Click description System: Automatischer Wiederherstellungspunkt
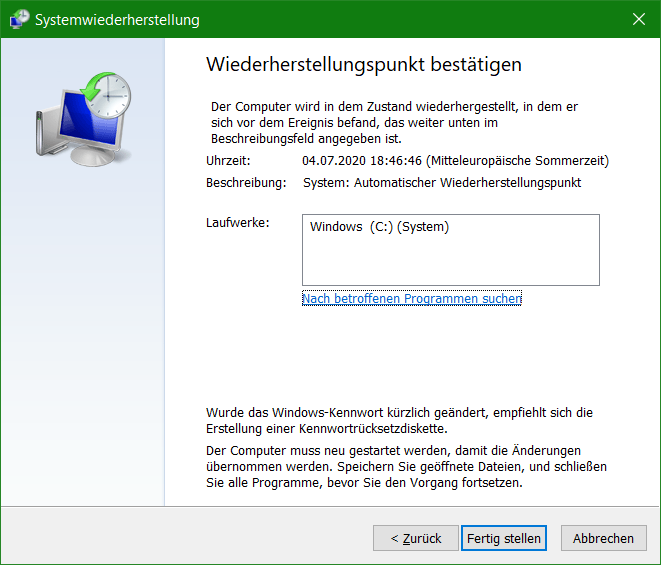 pyautogui.click(x=442, y=183)
